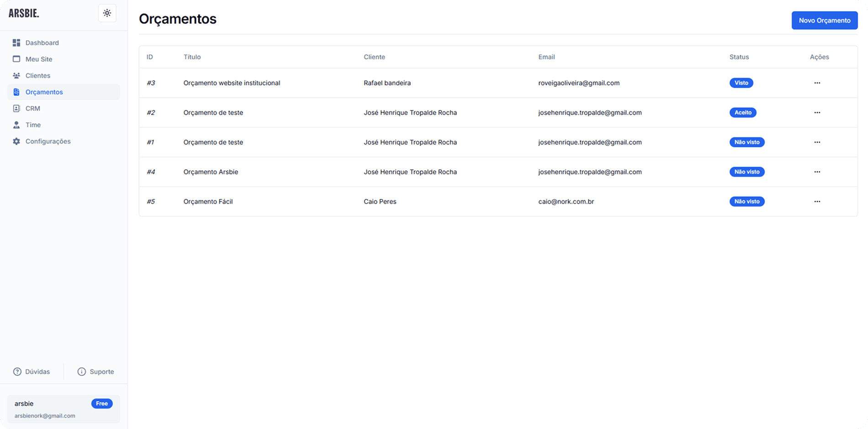Screen dimensions: 868x429
Task: Click the Meu Site window icon
Action: tap(16, 59)
